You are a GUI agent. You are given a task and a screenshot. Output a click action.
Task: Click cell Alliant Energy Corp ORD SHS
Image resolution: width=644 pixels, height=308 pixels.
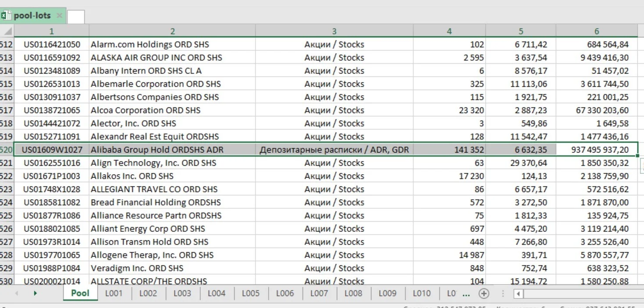point(172,229)
